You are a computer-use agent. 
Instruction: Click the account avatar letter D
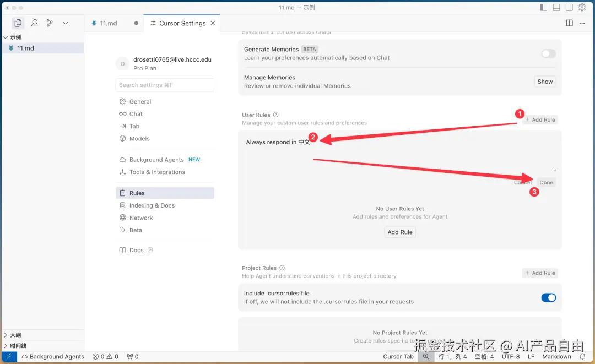click(x=122, y=64)
